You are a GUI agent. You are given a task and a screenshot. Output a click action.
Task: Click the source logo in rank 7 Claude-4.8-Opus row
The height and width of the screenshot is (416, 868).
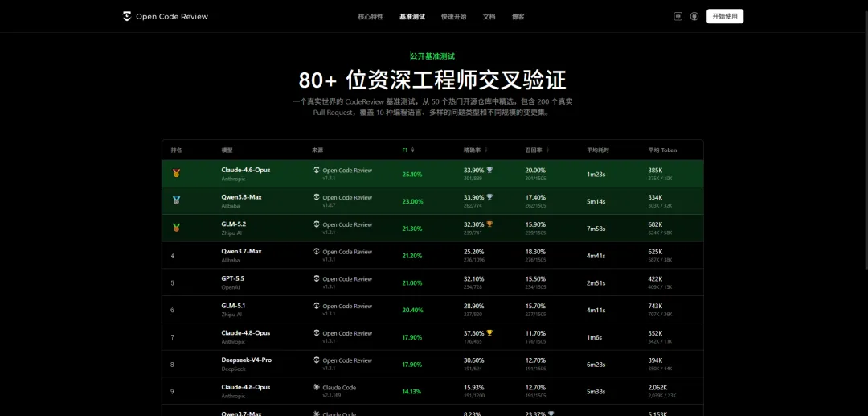(317, 333)
